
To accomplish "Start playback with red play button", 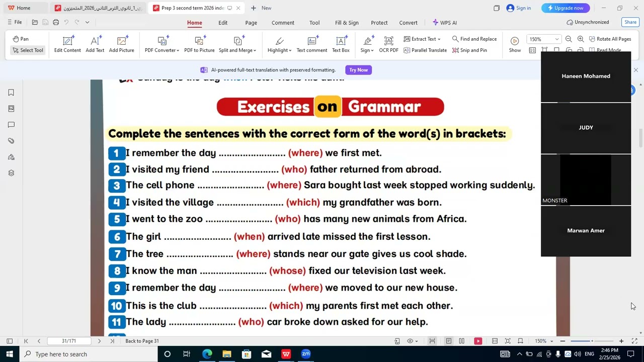I will coord(478,341).
